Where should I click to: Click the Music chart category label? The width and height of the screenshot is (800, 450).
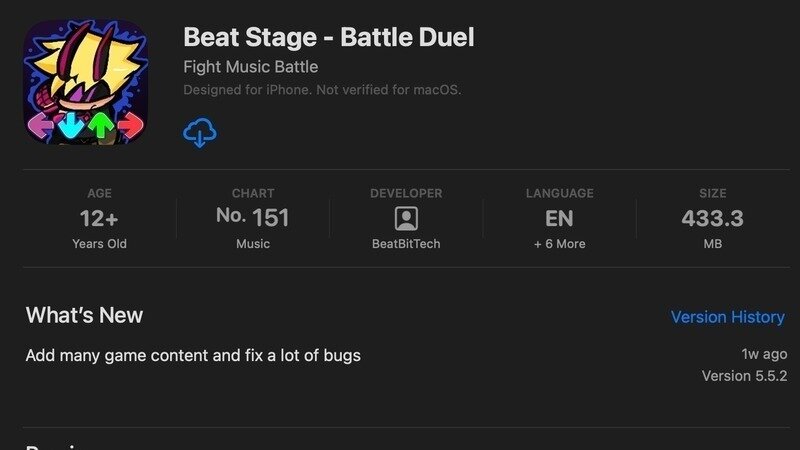tap(252, 244)
